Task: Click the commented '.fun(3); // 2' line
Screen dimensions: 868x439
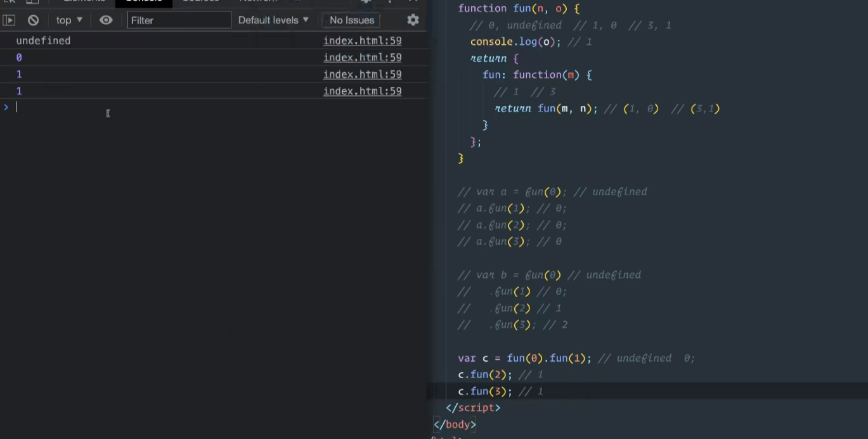Action: tap(512, 325)
